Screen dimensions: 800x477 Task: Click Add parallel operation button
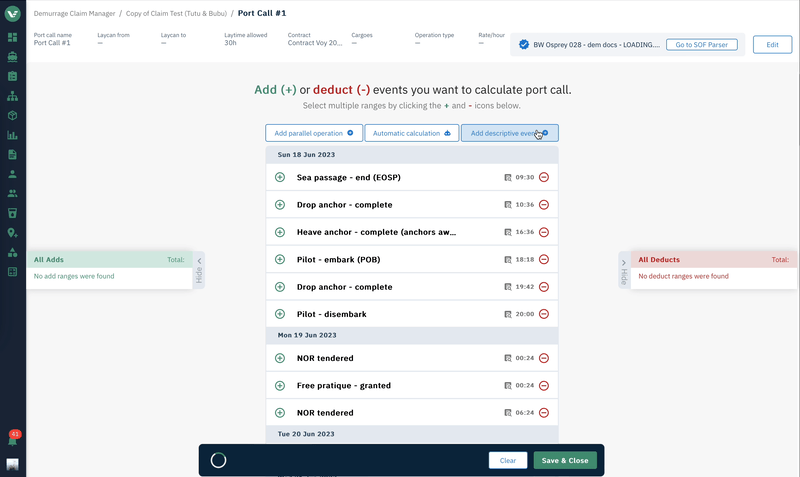pyautogui.click(x=314, y=133)
